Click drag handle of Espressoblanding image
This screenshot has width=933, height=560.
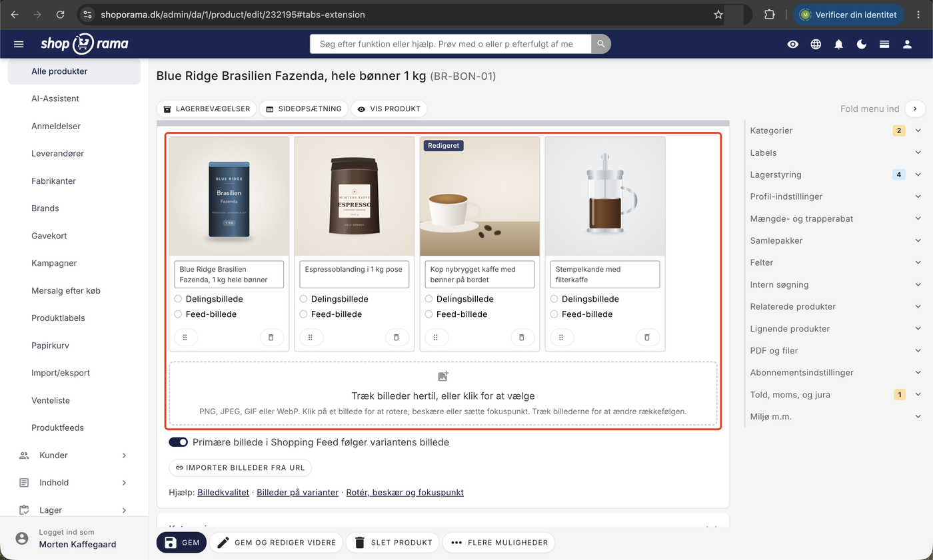click(x=311, y=338)
